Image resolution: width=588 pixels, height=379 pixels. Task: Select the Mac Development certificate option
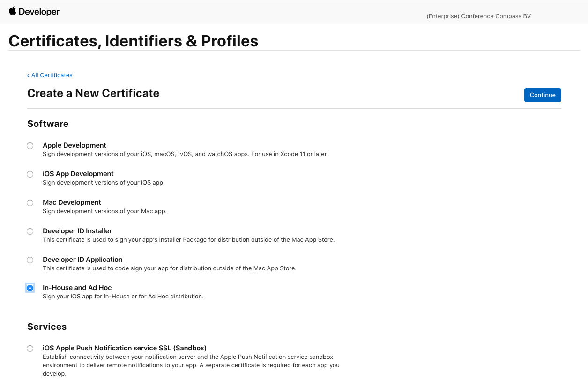coord(30,202)
